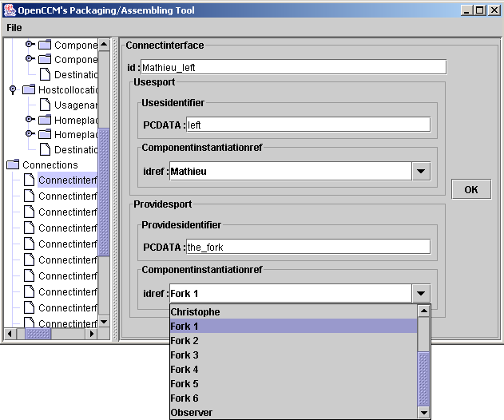Choose Fork 3 from the list

tap(293, 355)
